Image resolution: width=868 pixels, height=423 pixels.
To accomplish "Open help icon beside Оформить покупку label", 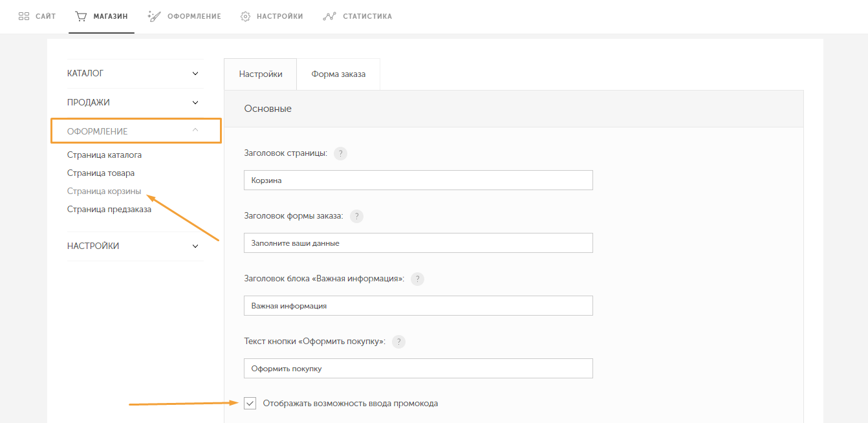I will 398,342.
